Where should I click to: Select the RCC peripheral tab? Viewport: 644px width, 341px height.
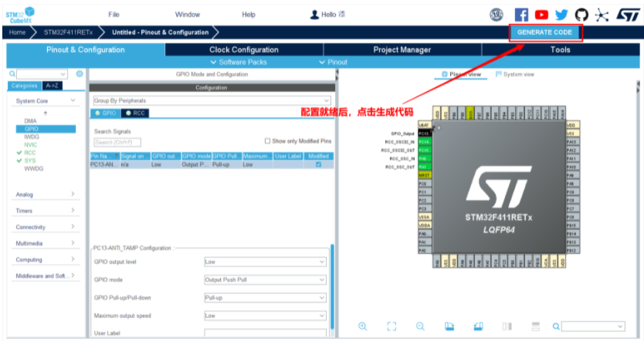coord(135,113)
